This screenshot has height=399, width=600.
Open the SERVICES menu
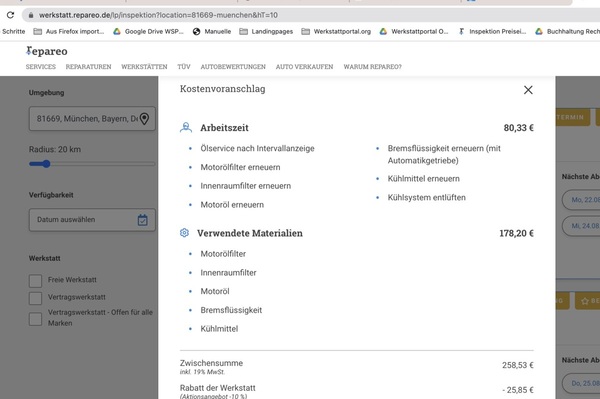41,67
